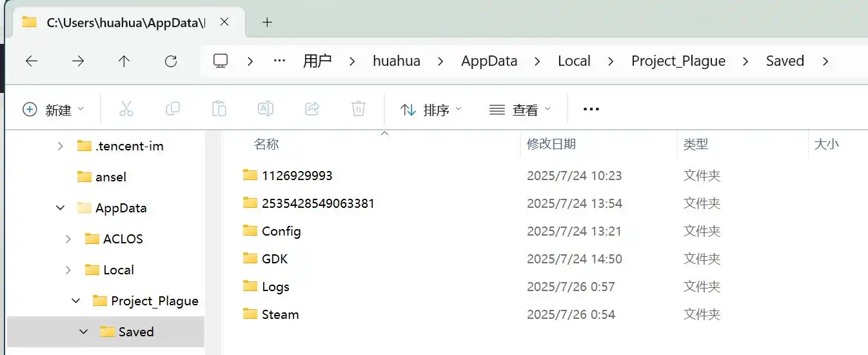Click the Cut scissors icon
868x355 pixels.
pyautogui.click(x=126, y=109)
